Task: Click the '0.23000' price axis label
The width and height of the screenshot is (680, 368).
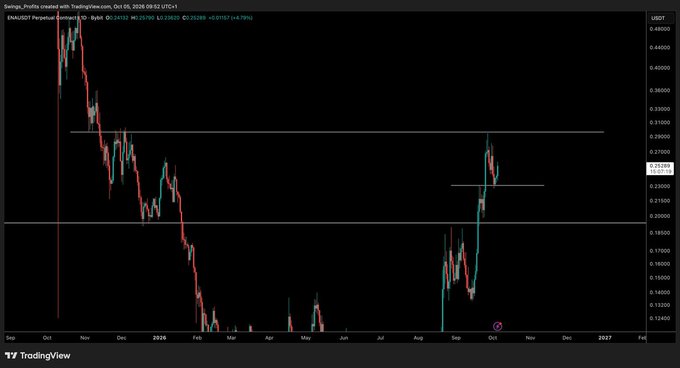Action: (x=660, y=186)
